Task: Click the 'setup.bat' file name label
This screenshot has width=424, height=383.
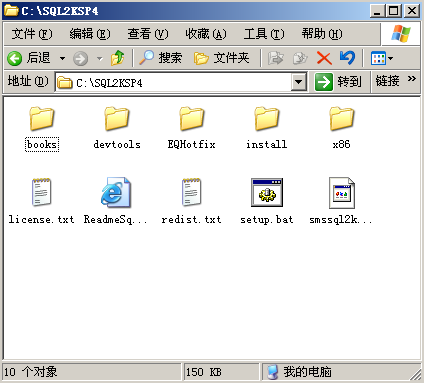Action: (267, 220)
